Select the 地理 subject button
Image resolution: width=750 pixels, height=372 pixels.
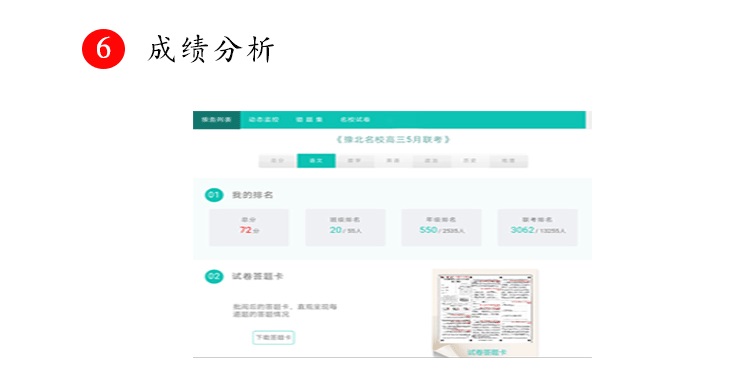point(508,161)
